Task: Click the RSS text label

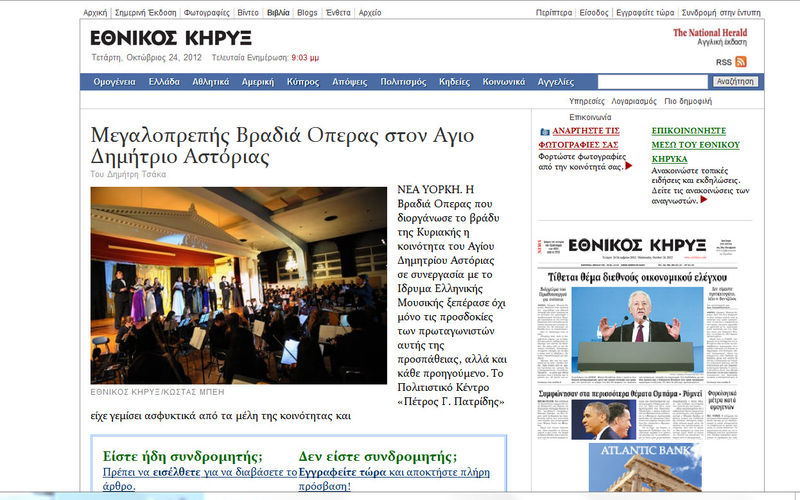Action: tap(723, 62)
